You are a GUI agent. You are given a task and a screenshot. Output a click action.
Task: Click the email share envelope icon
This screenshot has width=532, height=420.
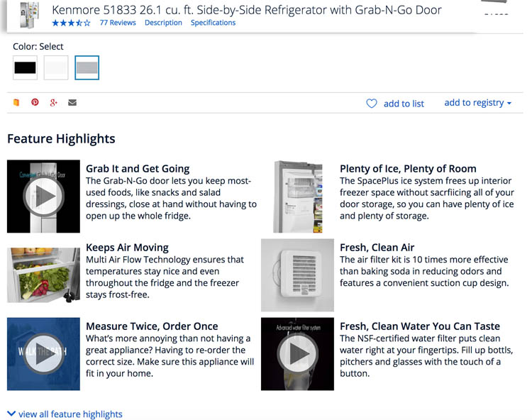click(72, 102)
